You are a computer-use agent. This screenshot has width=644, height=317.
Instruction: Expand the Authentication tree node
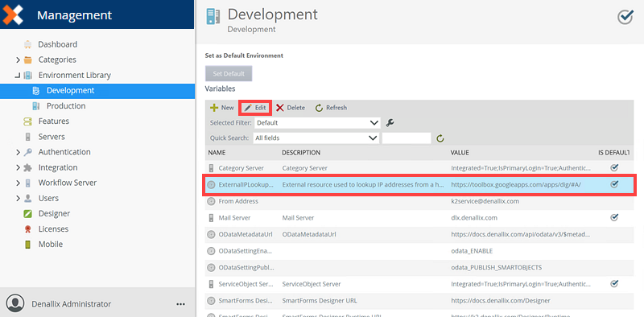point(18,152)
